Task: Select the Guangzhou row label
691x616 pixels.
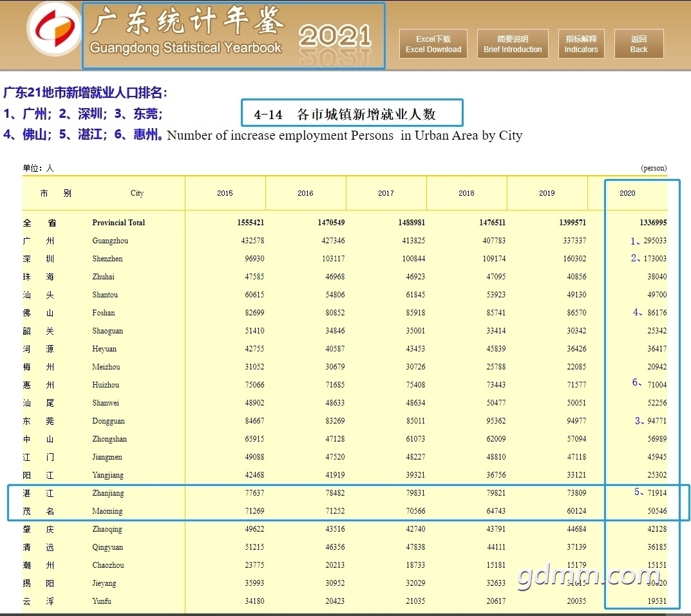Action: tap(110, 241)
